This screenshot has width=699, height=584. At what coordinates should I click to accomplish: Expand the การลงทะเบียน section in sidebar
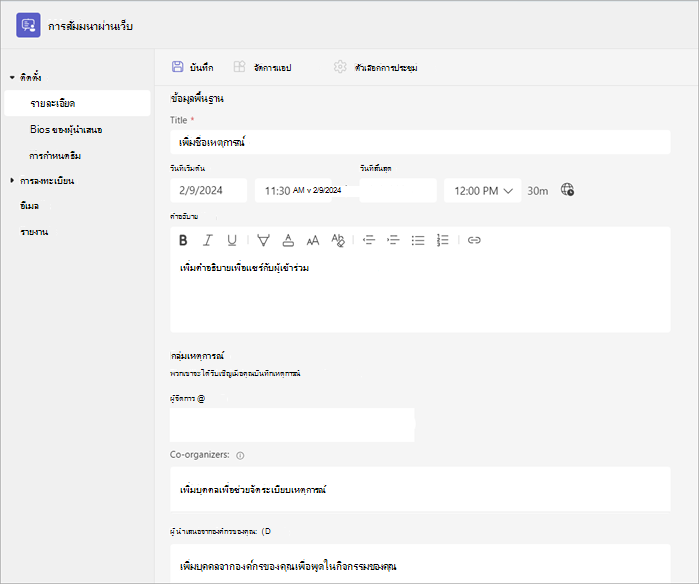tap(12, 181)
